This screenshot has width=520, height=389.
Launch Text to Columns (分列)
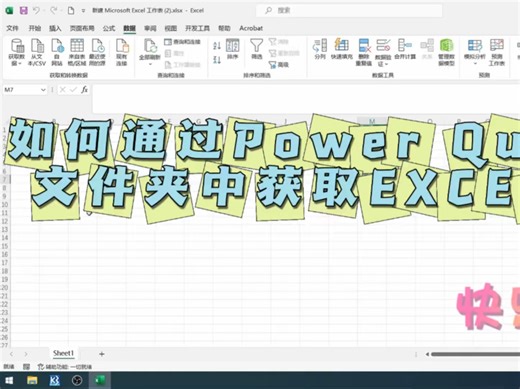[320, 49]
